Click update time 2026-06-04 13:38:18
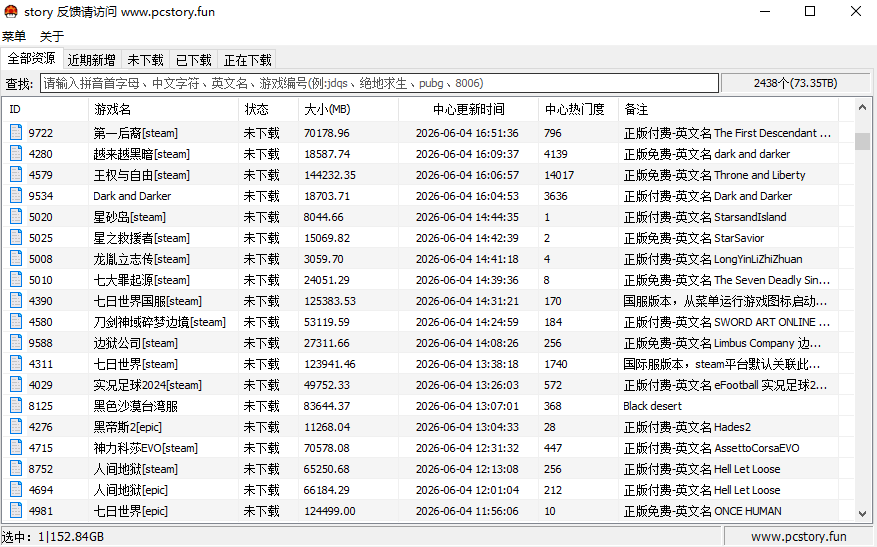The image size is (877, 547). (467, 364)
